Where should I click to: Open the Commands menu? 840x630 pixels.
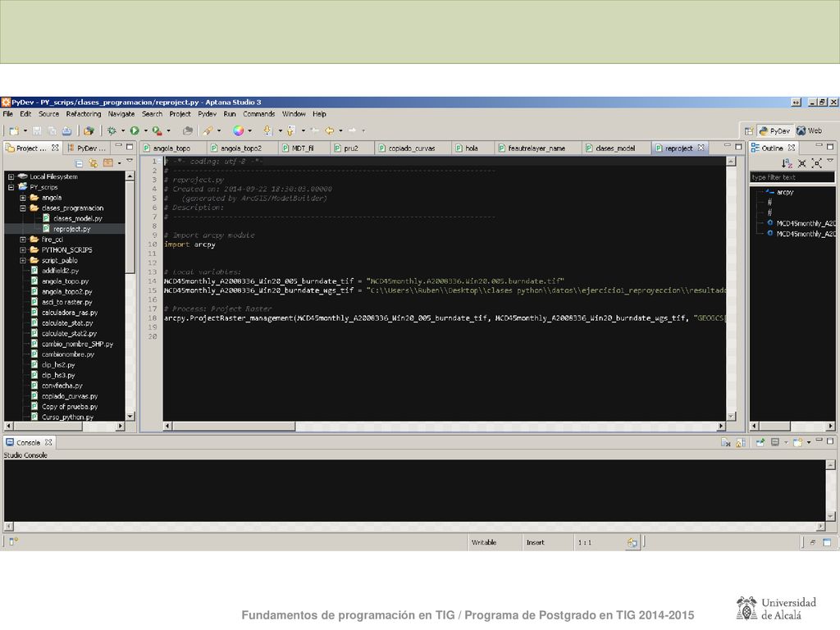(258, 114)
